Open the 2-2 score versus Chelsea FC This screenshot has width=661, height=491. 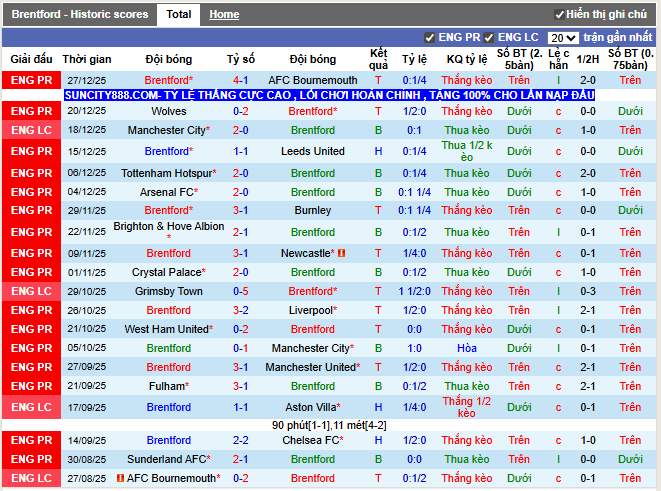tap(241, 440)
